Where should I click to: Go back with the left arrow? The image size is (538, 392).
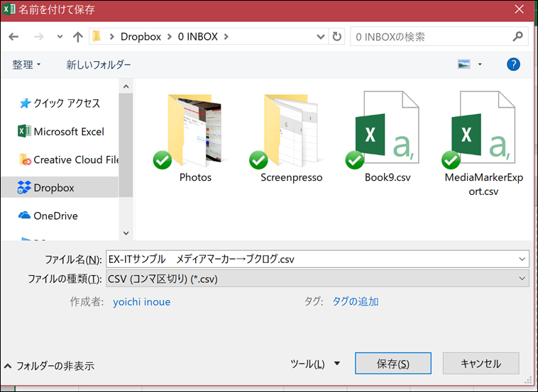click(x=13, y=36)
